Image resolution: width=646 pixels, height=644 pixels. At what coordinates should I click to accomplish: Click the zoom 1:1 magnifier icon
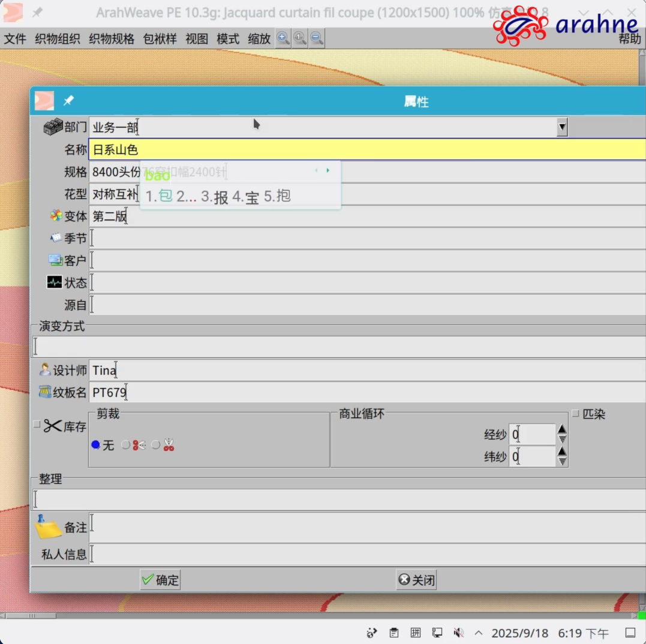click(x=300, y=38)
